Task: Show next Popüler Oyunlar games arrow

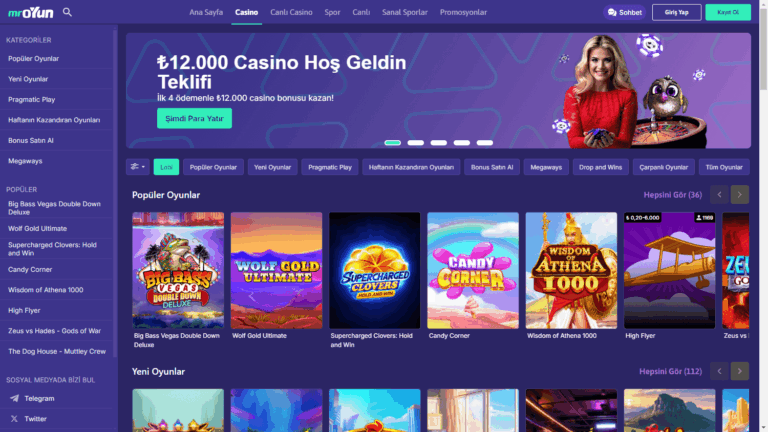Action: 740,194
